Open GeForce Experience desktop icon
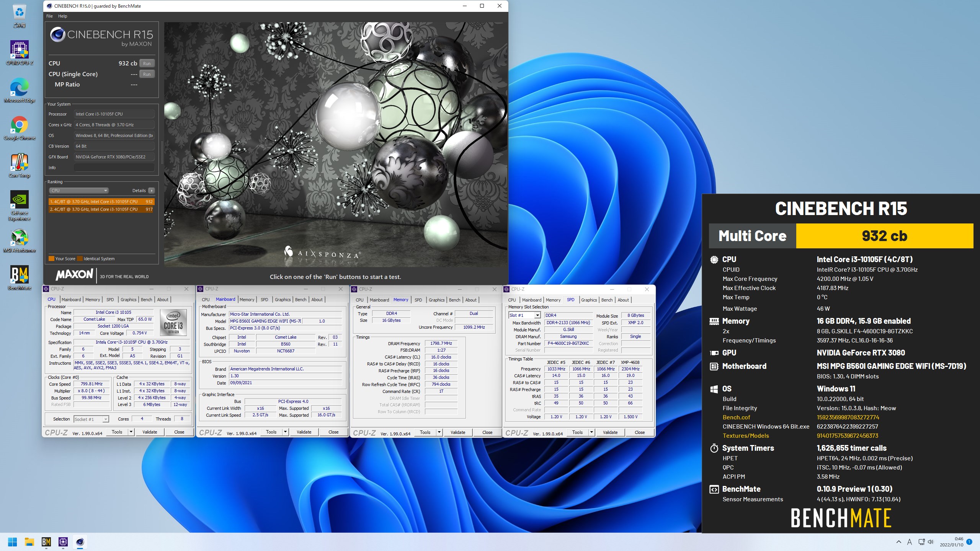The height and width of the screenshot is (551, 980). (x=19, y=205)
